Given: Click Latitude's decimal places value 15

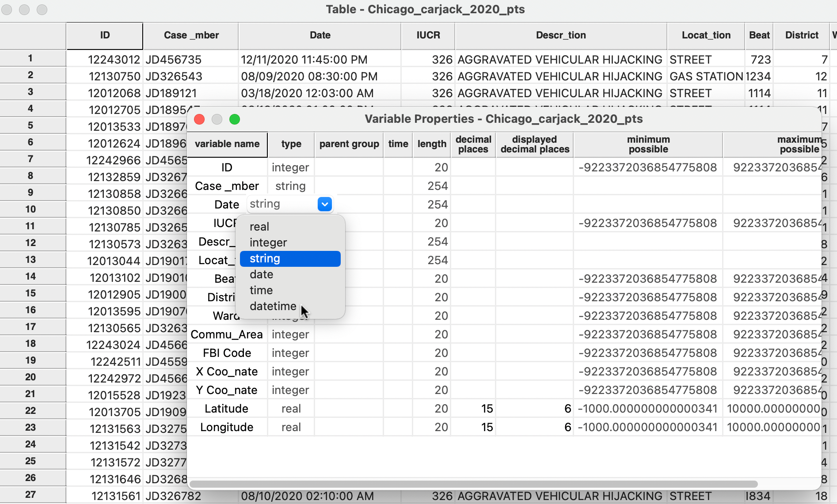Looking at the screenshot, I should coord(473,409).
